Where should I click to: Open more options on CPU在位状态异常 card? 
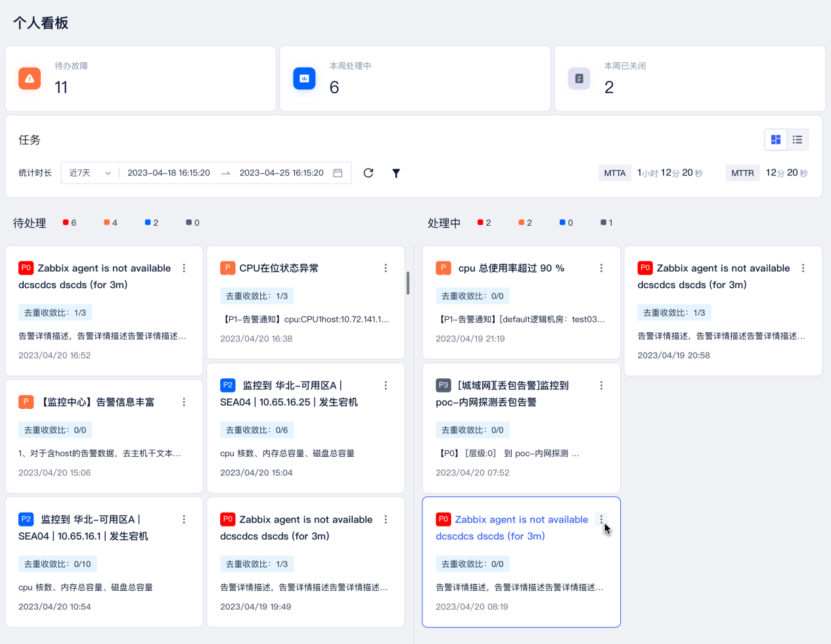(x=386, y=268)
